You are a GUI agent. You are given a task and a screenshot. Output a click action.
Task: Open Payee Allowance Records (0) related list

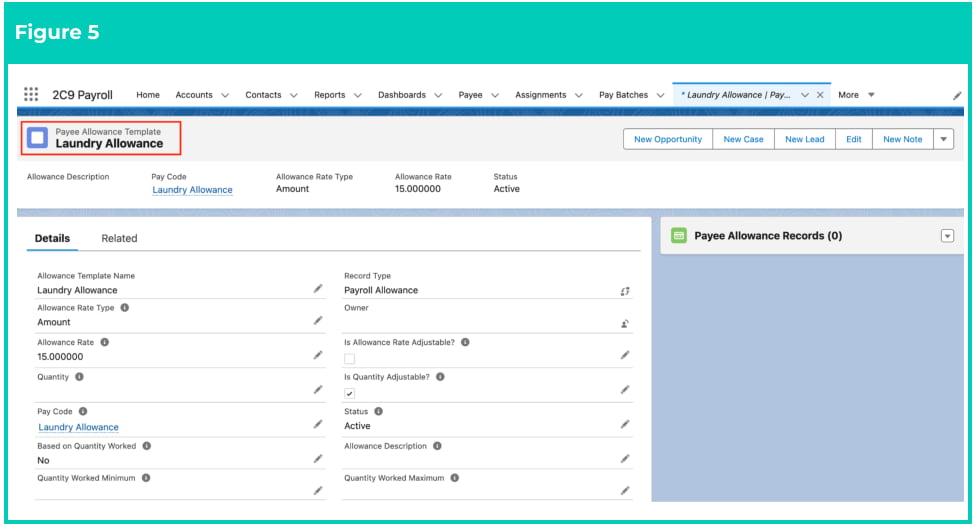coord(768,235)
